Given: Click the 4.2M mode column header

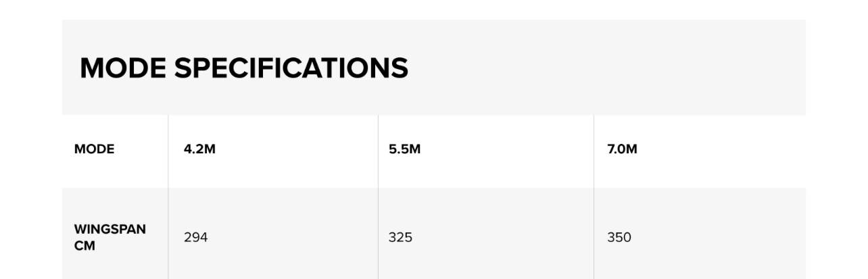Looking at the screenshot, I should click(199, 149).
